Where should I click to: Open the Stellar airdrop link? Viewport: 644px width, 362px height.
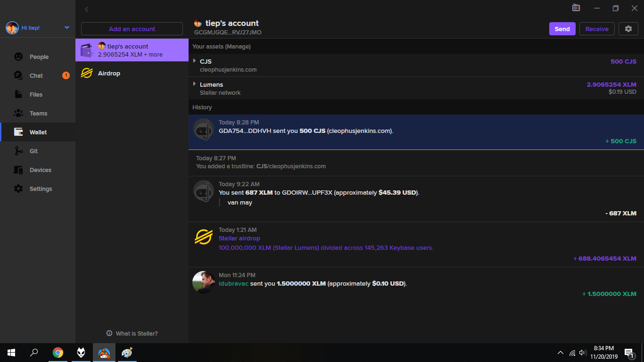[x=239, y=239]
